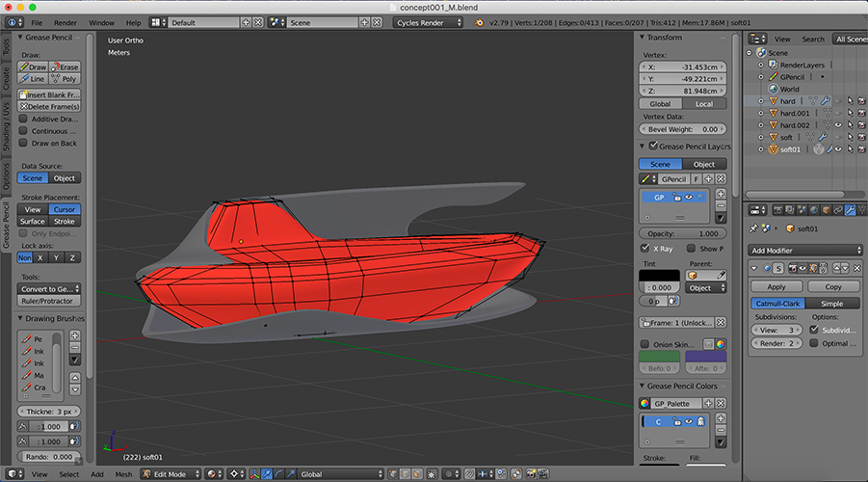Open the Render menu
Image resolution: width=868 pixels, height=482 pixels.
click(x=66, y=22)
